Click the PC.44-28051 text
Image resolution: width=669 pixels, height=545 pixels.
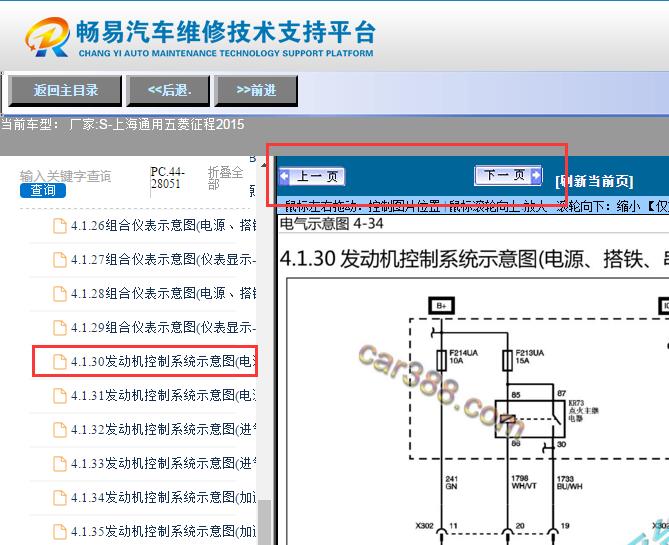click(167, 178)
